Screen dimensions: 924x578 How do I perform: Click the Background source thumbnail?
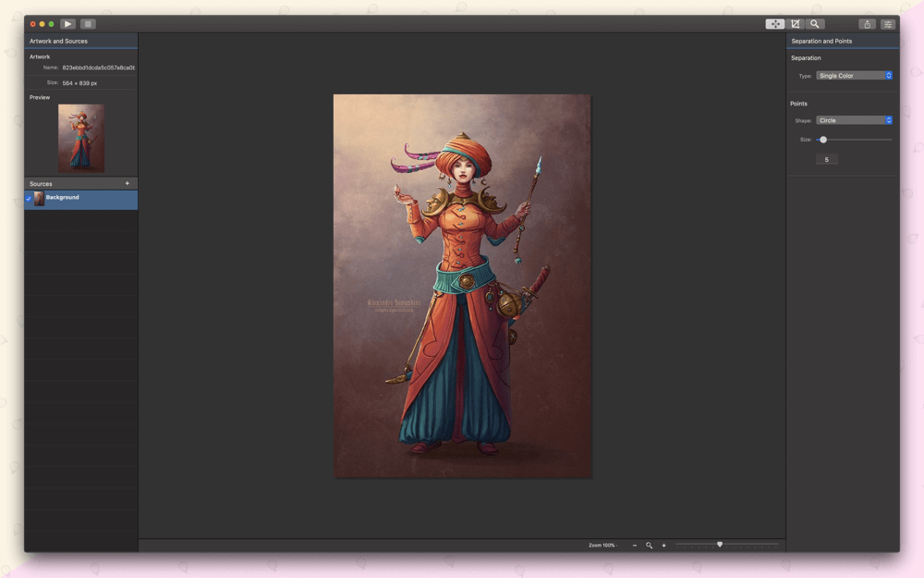(x=39, y=199)
